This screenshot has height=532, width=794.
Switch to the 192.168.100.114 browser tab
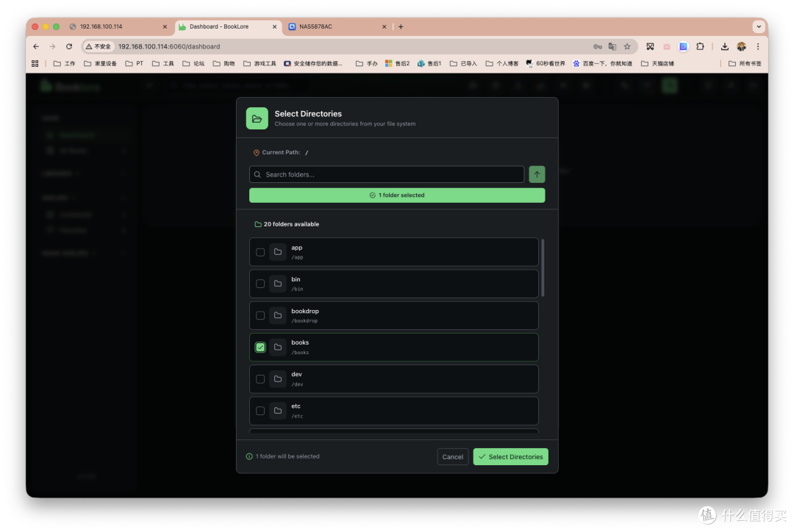(x=118, y=27)
